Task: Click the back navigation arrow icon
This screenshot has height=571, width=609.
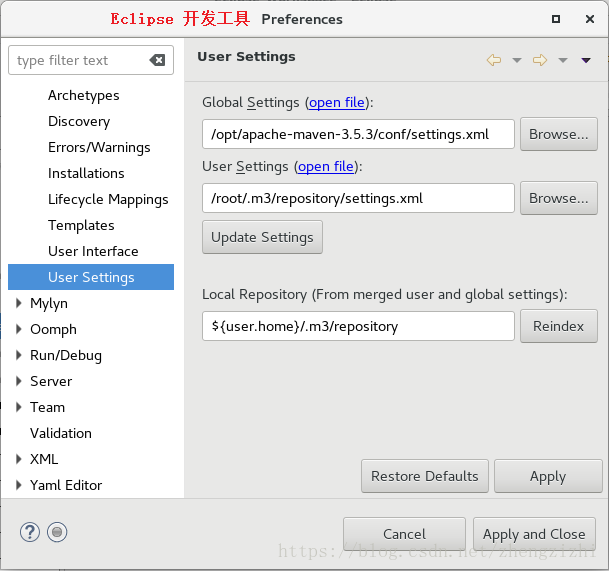Action: 493,60
